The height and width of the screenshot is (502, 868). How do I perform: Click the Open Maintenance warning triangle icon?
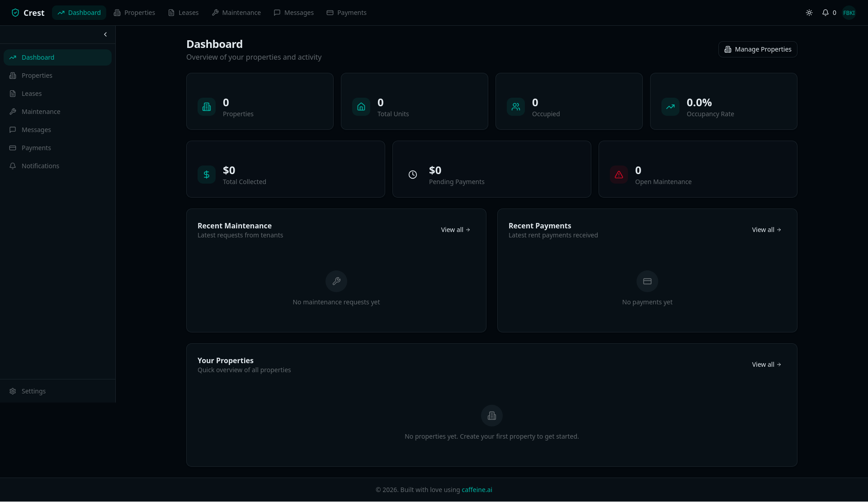click(x=619, y=175)
